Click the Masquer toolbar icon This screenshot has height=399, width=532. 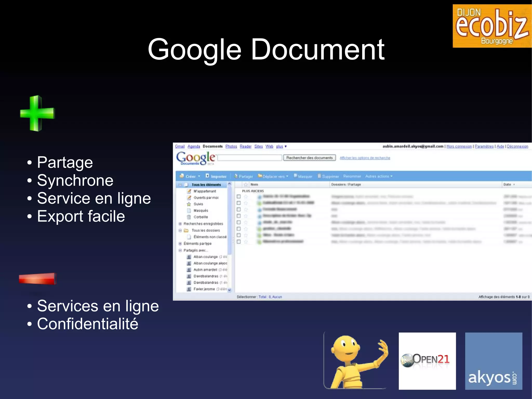tap(295, 176)
